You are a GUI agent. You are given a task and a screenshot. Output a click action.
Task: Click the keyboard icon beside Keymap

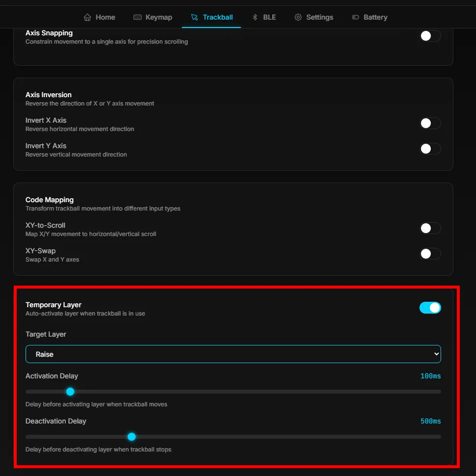(138, 17)
